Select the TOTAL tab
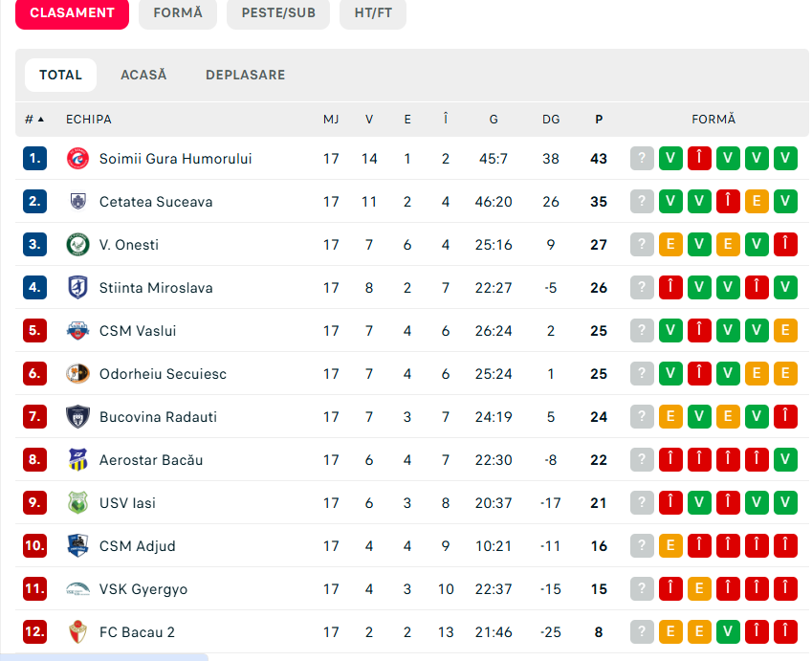The width and height of the screenshot is (812, 661). pos(60,75)
